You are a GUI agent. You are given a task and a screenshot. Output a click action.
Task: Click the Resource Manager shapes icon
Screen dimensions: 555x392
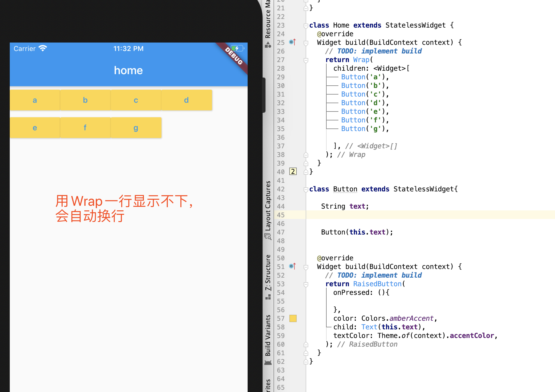click(268, 45)
